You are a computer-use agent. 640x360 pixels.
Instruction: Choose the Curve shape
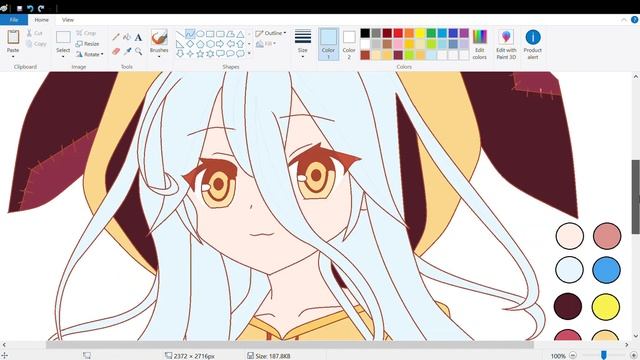pos(190,34)
